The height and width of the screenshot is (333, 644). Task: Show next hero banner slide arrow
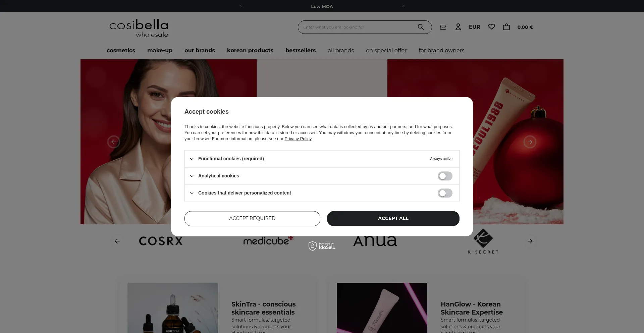(530, 142)
